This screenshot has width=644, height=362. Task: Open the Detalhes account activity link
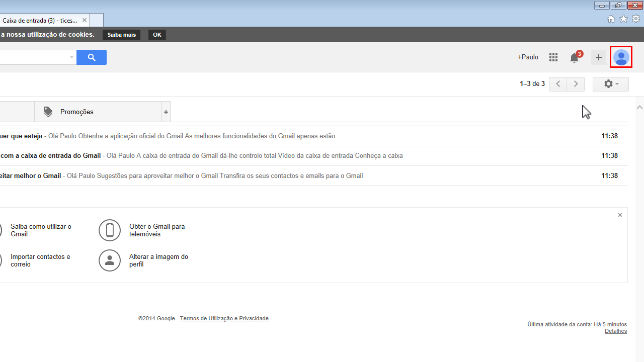click(x=616, y=331)
